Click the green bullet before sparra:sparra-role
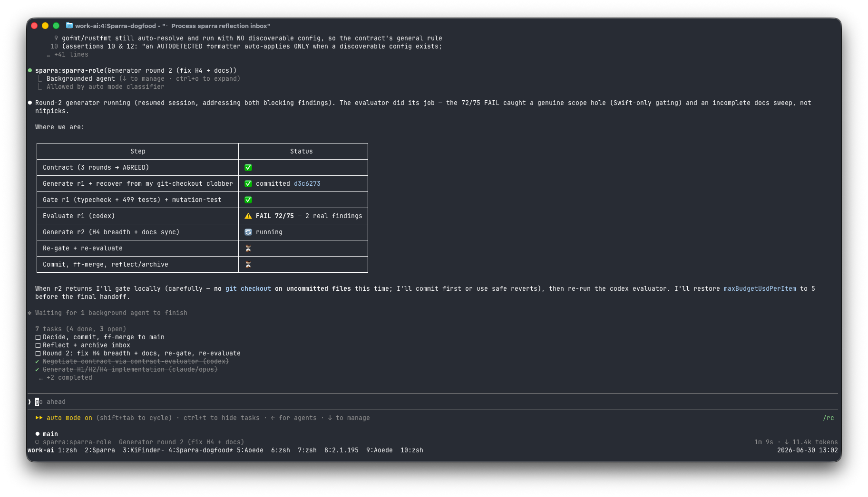868x497 pixels. click(x=30, y=70)
